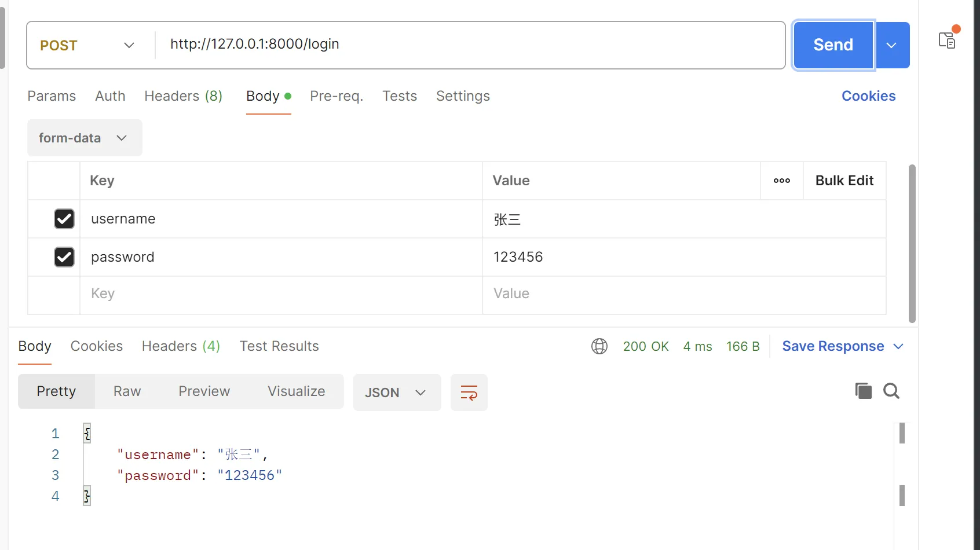Select the Pretty response view
980x550 pixels.
(56, 391)
